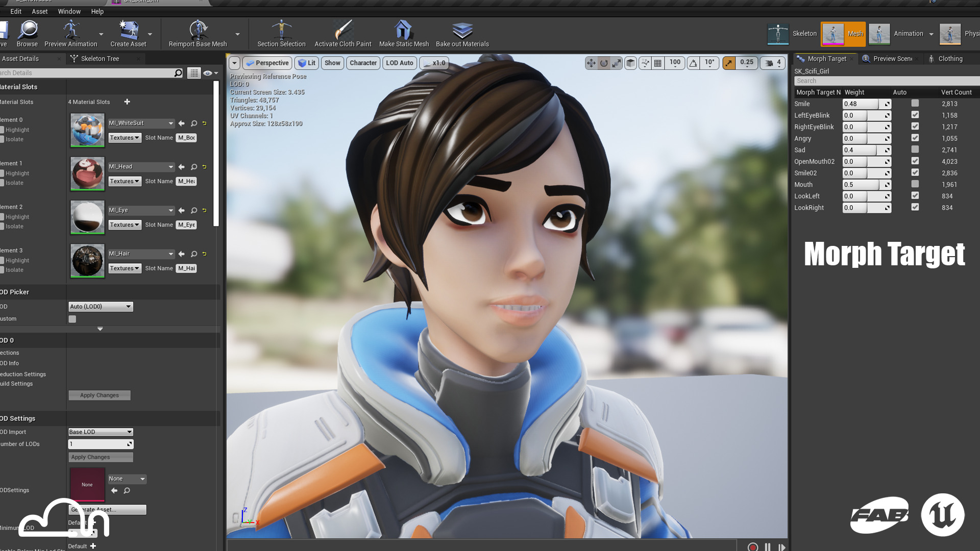Switch to Animation editor mode

point(896,34)
